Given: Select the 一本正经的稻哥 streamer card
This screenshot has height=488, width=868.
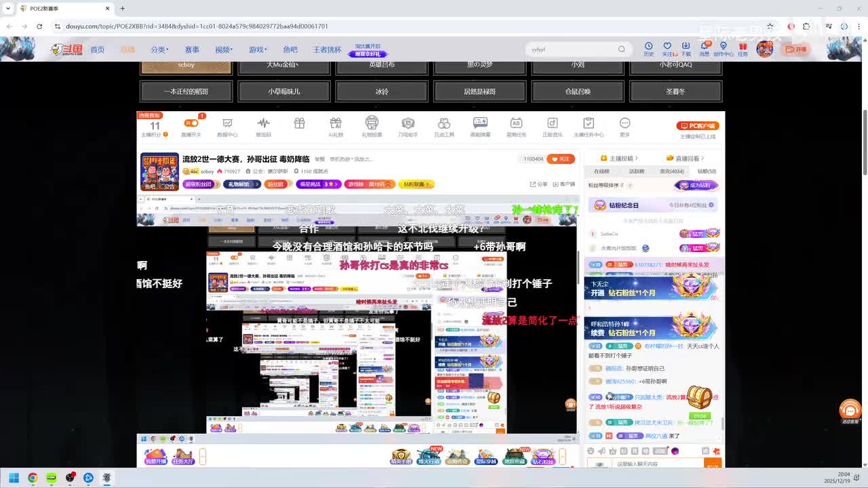Looking at the screenshot, I should click(186, 91).
